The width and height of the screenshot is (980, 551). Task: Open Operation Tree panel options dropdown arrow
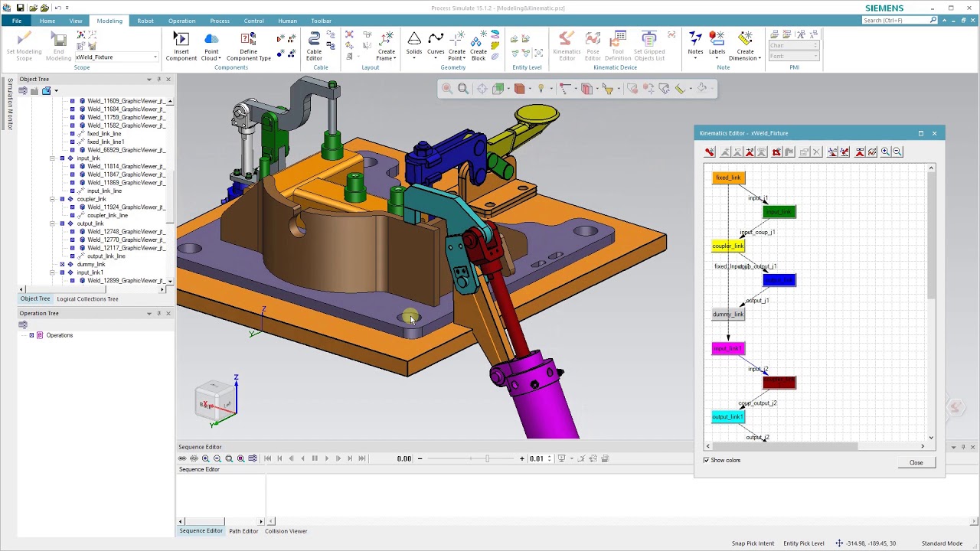149,314
